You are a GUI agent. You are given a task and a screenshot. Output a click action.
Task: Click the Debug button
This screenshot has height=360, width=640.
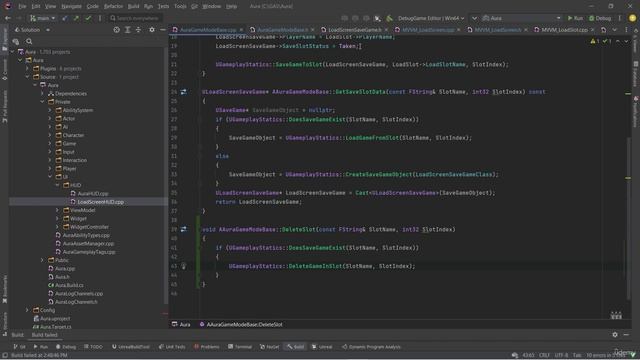click(x=600, y=18)
